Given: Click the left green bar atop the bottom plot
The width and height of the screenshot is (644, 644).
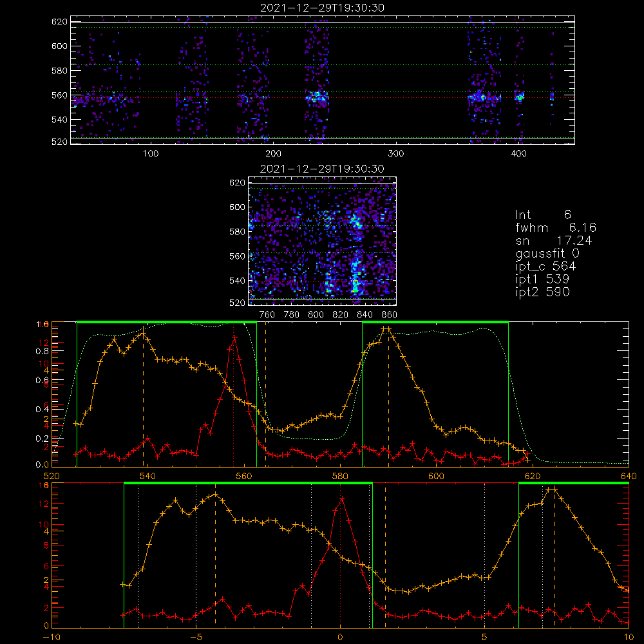Looking at the screenshot, I should pos(248,484).
